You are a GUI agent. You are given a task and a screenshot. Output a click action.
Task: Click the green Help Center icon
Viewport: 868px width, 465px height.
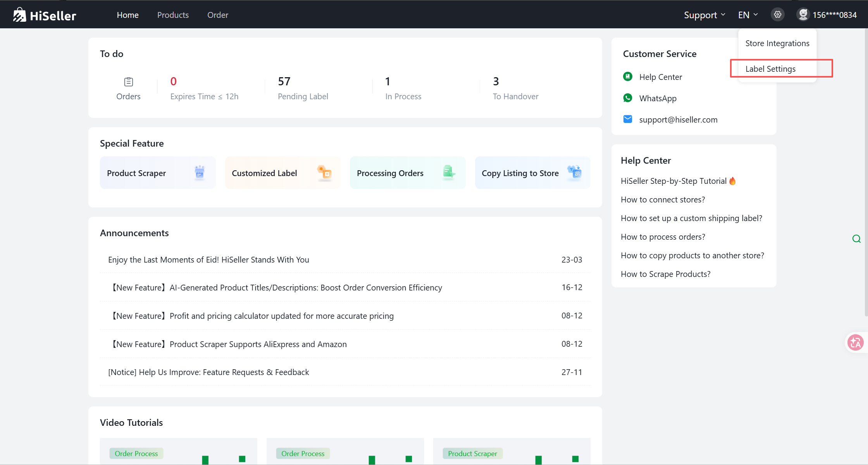[628, 77]
